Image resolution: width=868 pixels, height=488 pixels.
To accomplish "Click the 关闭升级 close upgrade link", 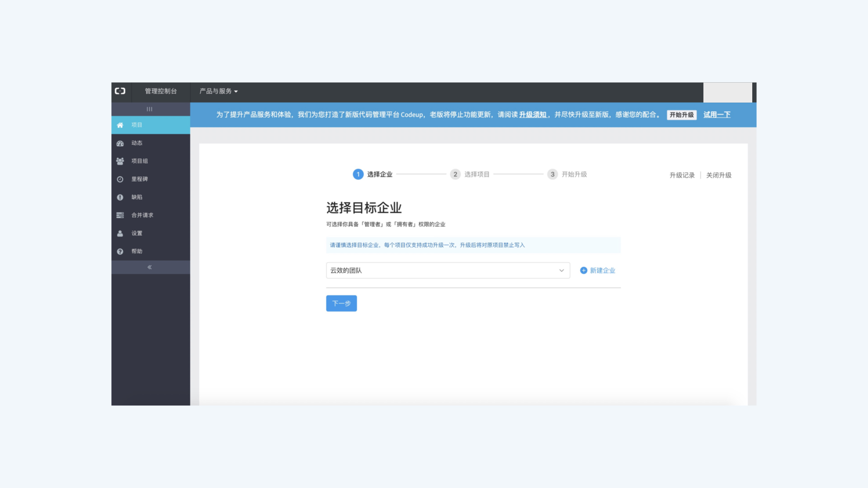I will coord(719,174).
